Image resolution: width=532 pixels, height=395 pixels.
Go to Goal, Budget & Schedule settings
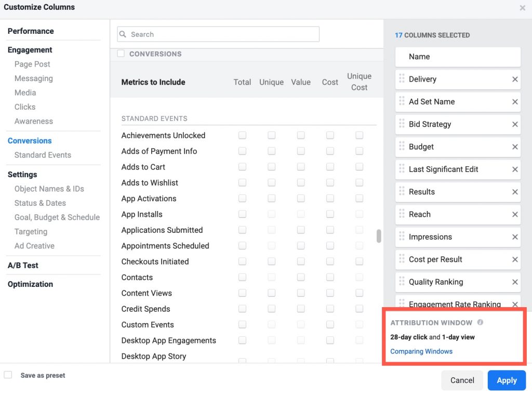57,217
